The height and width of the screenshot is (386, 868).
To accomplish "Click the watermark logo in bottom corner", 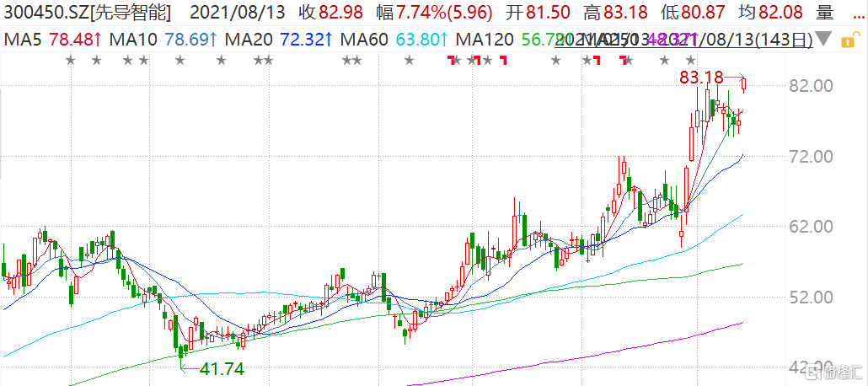I will [x=833, y=373].
